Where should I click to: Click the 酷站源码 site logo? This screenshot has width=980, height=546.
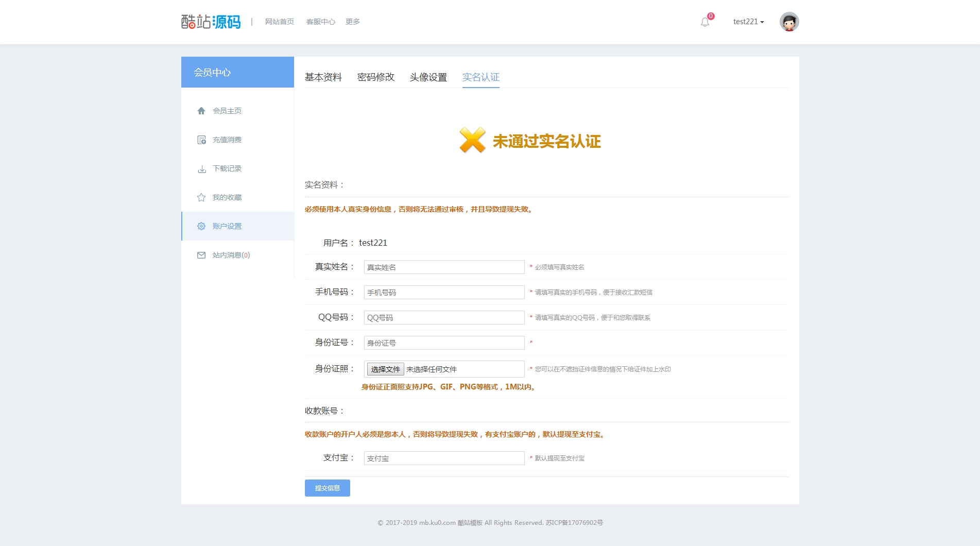(x=211, y=22)
